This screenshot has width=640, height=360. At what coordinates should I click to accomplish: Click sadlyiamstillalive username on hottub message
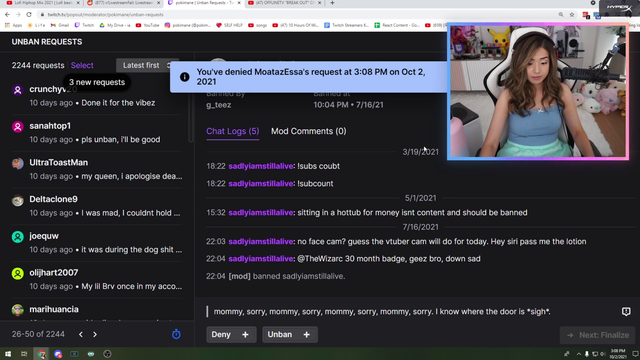[x=260, y=213]
